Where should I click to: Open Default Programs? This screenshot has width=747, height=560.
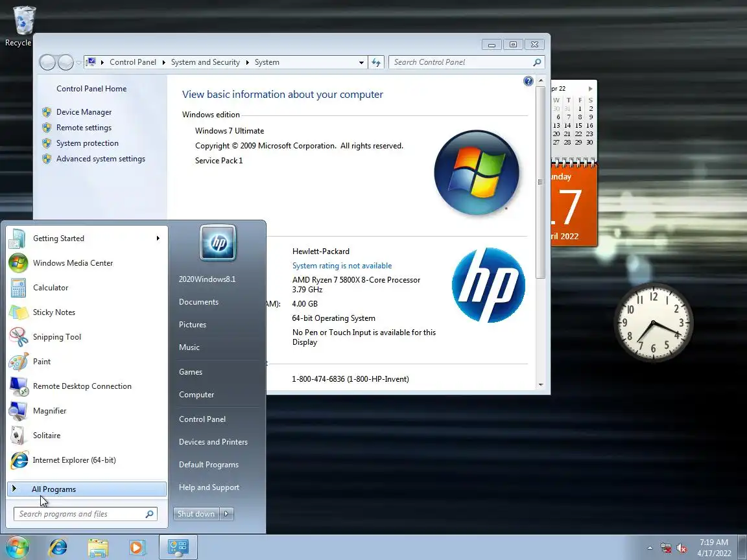click(x=209, y=465)
